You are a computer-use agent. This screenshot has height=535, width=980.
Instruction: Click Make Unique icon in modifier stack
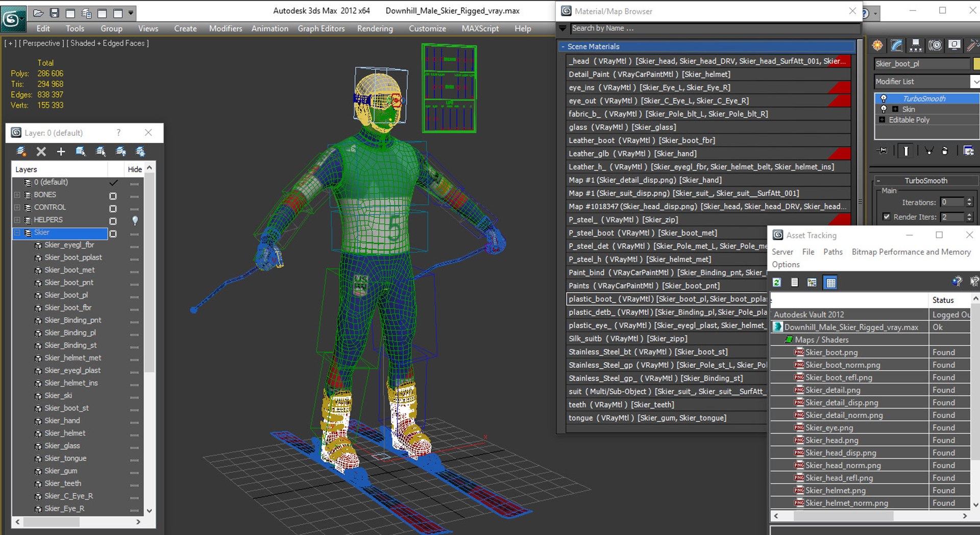coord(929,150)
